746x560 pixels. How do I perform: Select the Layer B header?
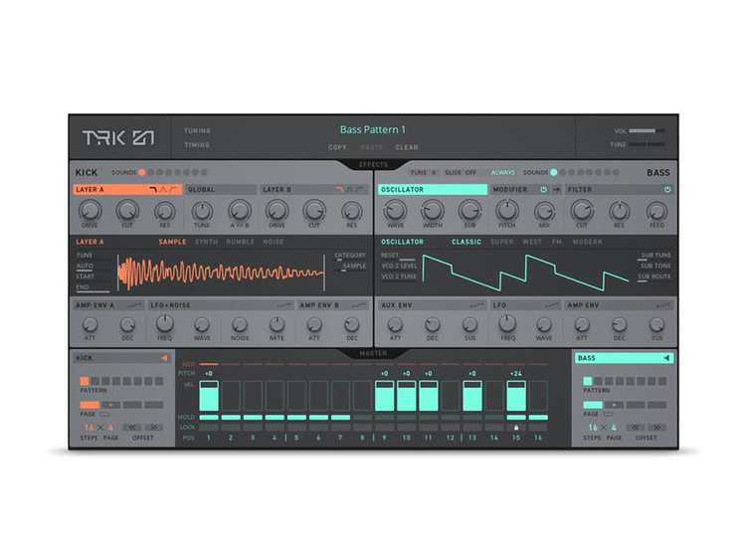click(x=314, y=189)
